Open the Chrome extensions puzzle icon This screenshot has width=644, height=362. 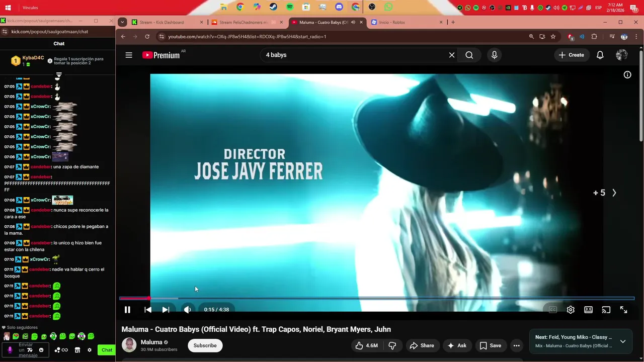coord(594,37)
